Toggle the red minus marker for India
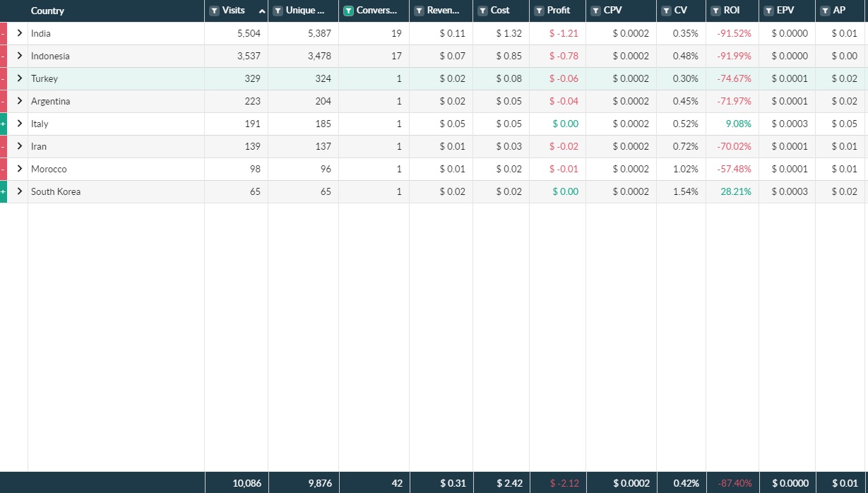The width and height of the screenshot is (868, 493). coord(4,33)
